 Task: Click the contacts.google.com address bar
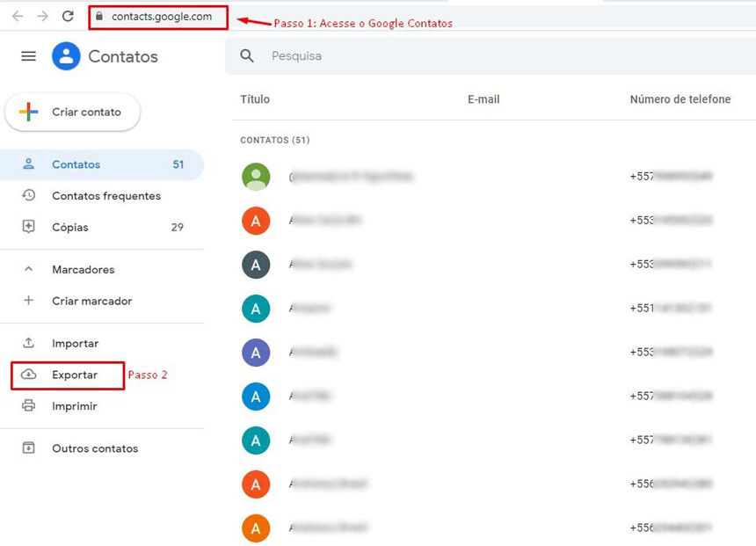[x=162, y=17]
